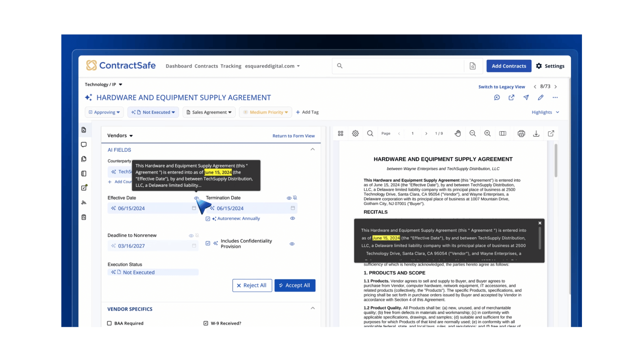Open the comments sidebar icon

[x=84, y=144]
